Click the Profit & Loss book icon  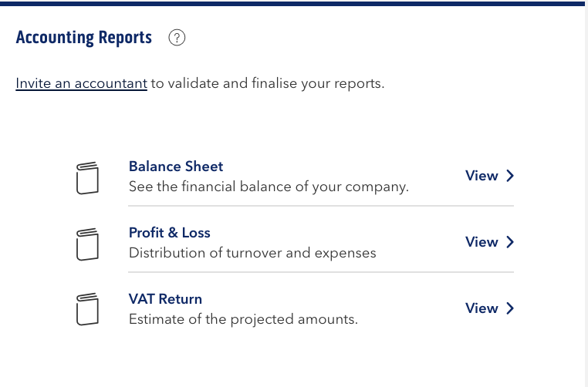[87, 244]
